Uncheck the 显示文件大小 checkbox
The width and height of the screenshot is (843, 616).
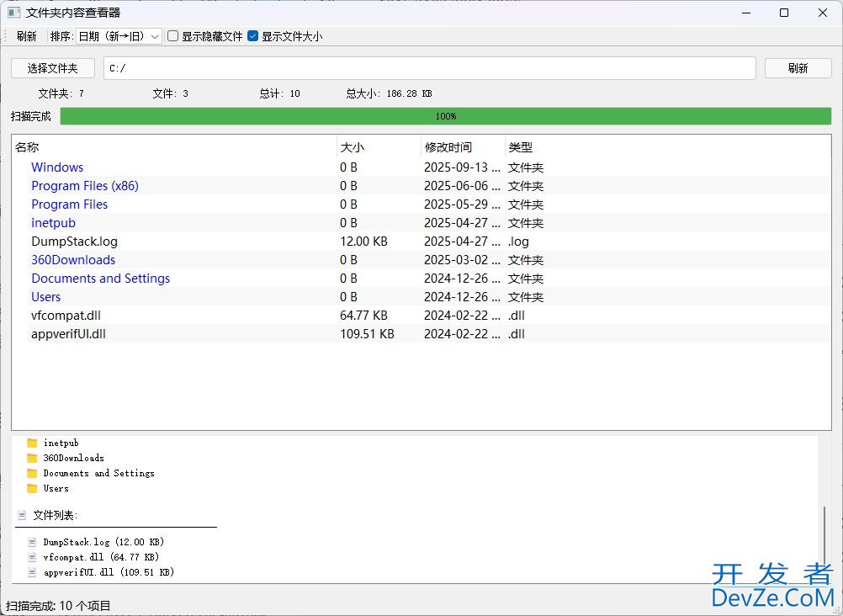tap(253, 36)
